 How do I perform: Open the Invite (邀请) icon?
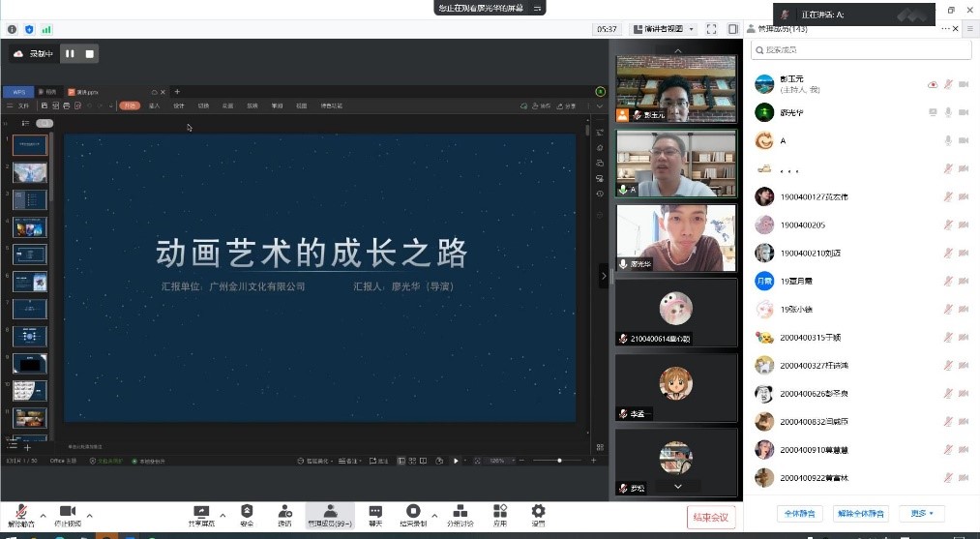284,514
